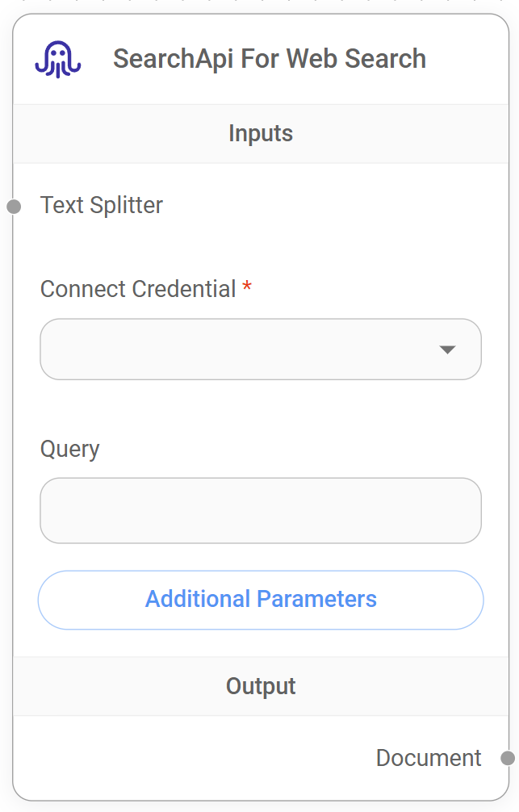Image resolution: width=519 pixels, height=812 pixels.
Task: Click the Inputs section header
Action: (260, 133)
